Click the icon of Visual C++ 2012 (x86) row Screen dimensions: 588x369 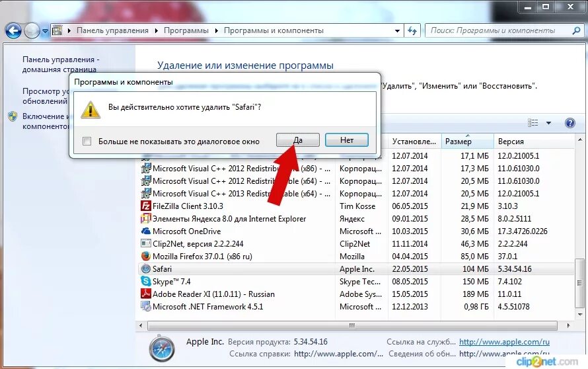(x=145, y=169)
